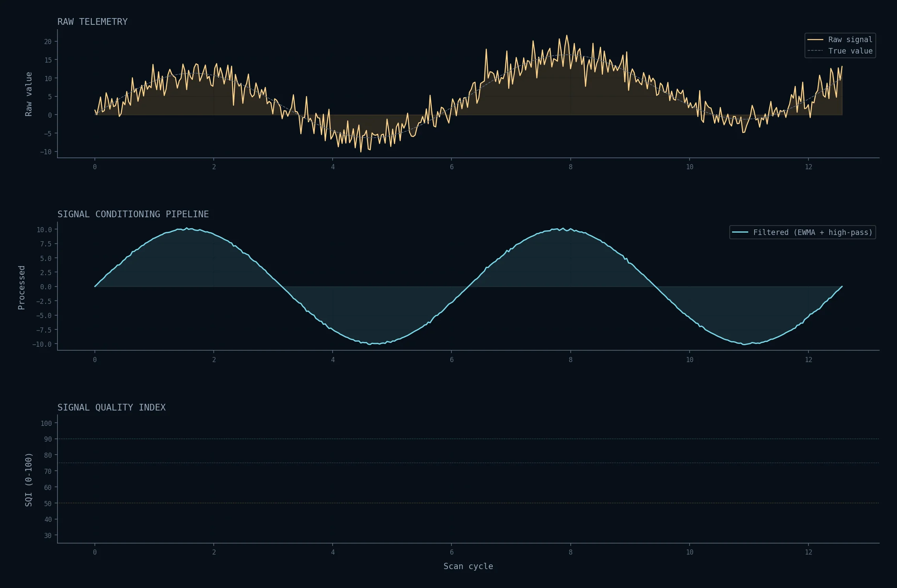Click y-axis tick 5.0 in Signal Conditioning chart
This screenshot has height=588, width=897.
[x=46, y=259]
